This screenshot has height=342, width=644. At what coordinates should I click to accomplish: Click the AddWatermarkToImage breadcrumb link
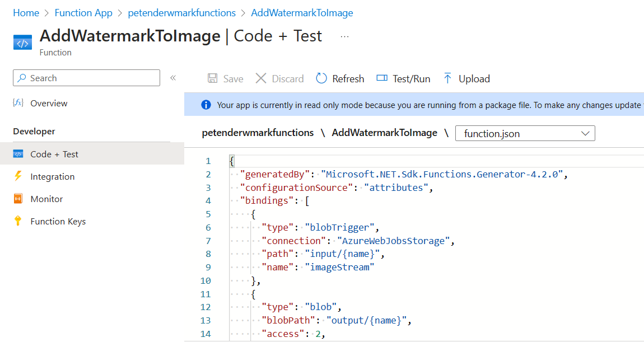click(x=302, y=13)
